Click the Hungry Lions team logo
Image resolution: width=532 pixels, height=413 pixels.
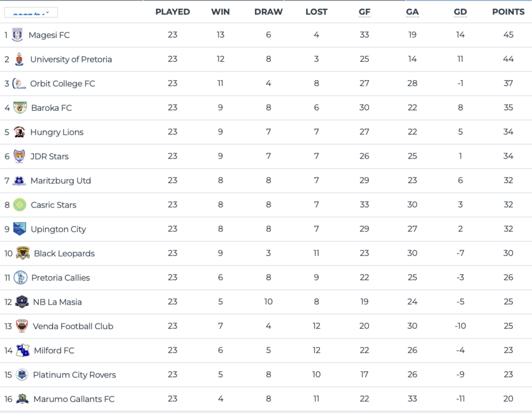[19, 132]
